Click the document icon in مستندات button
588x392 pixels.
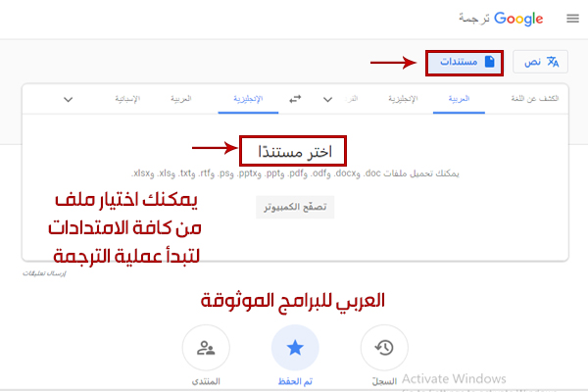coord(490,63)
